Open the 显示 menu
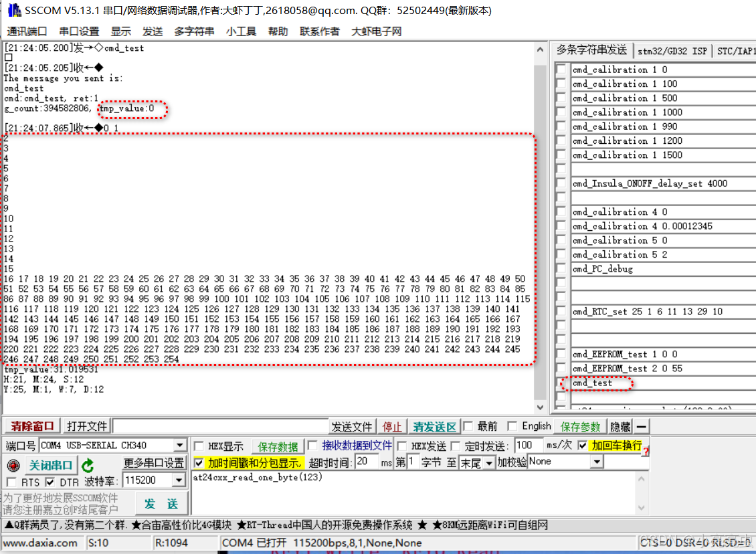 point(120,31)
